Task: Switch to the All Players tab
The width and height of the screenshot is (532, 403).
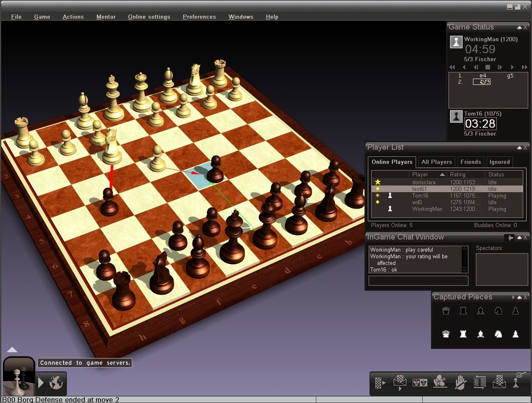Action: click(x=436, y=162)
